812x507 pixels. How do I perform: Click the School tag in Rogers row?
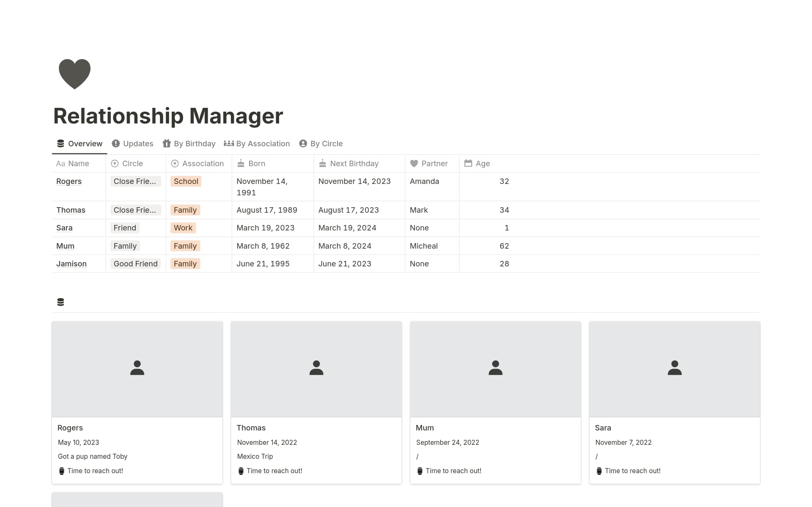pyautogui.click(x=186, y=181)
